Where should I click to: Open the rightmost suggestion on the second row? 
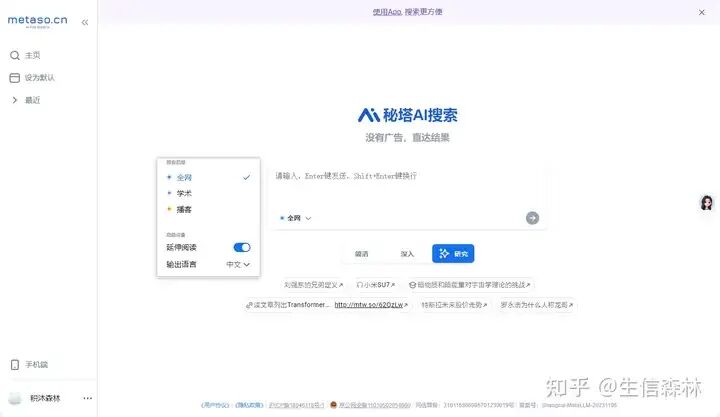pyautogui.click(x=537, y=304)
